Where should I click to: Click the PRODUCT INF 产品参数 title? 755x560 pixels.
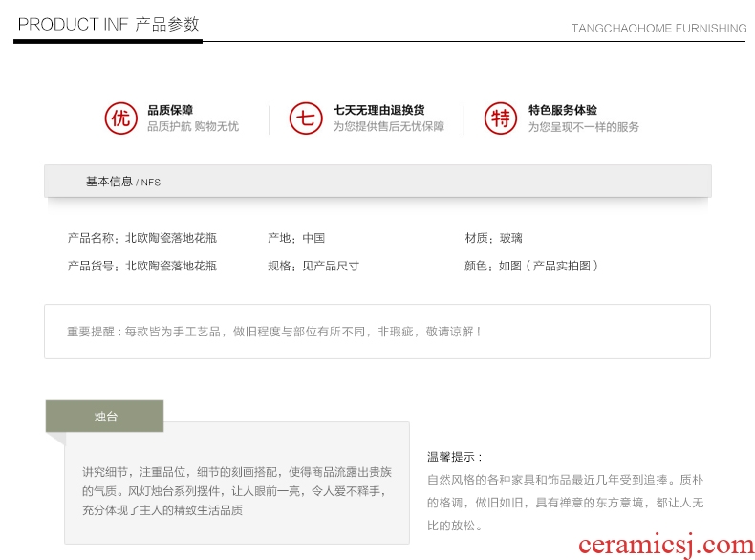[x=109, y=24]
